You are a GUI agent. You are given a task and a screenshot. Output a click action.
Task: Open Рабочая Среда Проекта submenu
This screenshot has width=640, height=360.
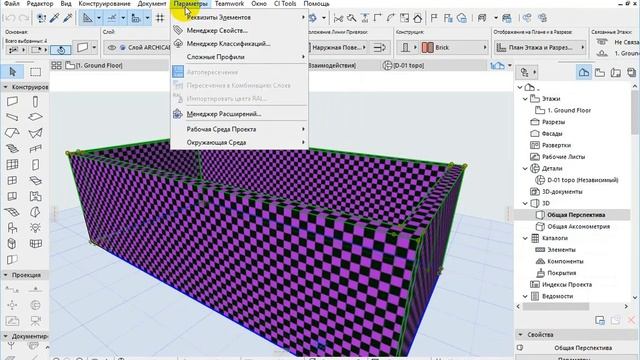239,129
